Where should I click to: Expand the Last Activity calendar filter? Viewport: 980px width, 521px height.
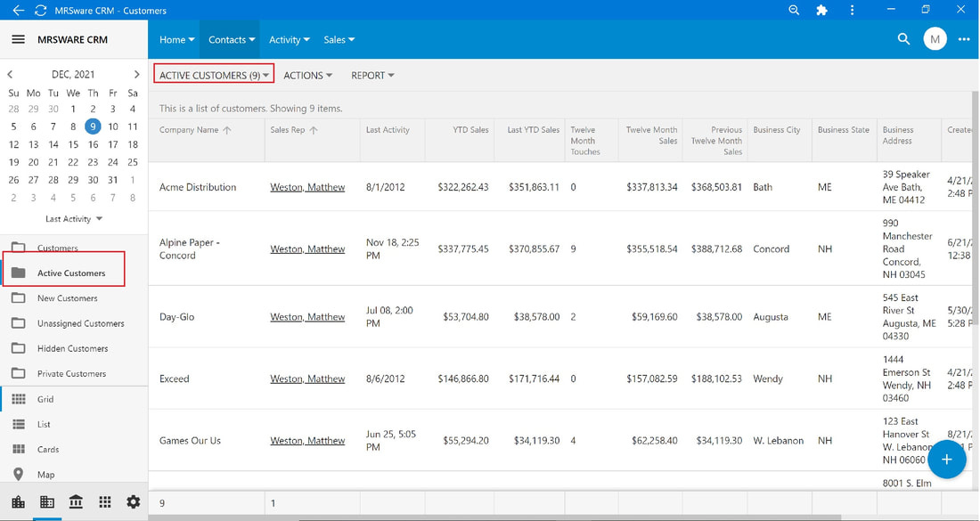74,219
